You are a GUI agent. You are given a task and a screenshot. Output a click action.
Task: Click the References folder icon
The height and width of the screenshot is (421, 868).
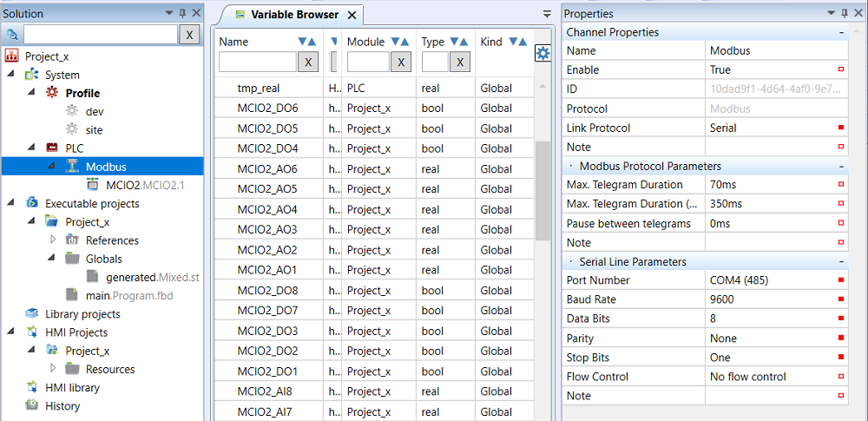pyautogui.click(x=72, y=240)
